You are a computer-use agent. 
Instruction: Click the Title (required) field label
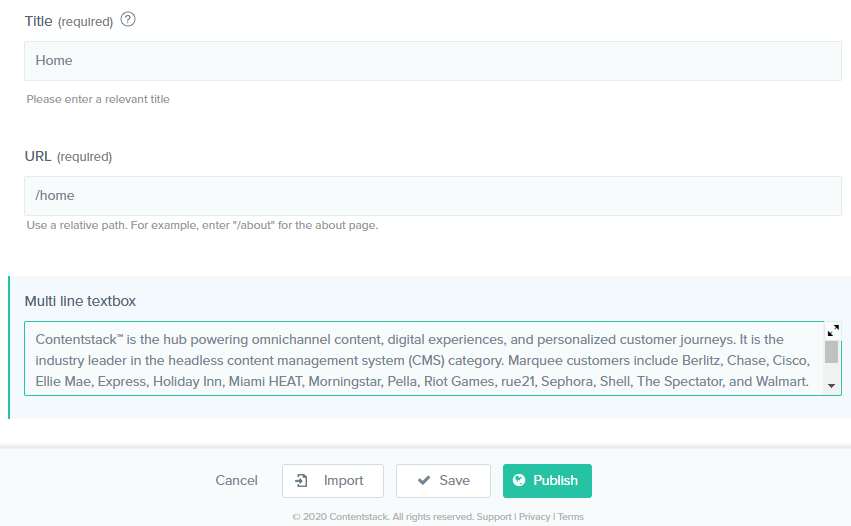[x=69, y=21]
